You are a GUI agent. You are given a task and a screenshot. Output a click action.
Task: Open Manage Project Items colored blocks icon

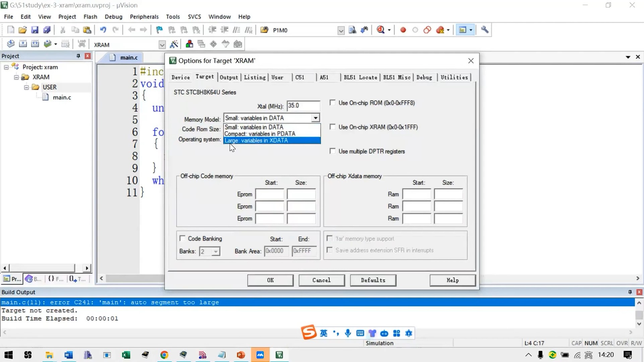coord(189,44)
